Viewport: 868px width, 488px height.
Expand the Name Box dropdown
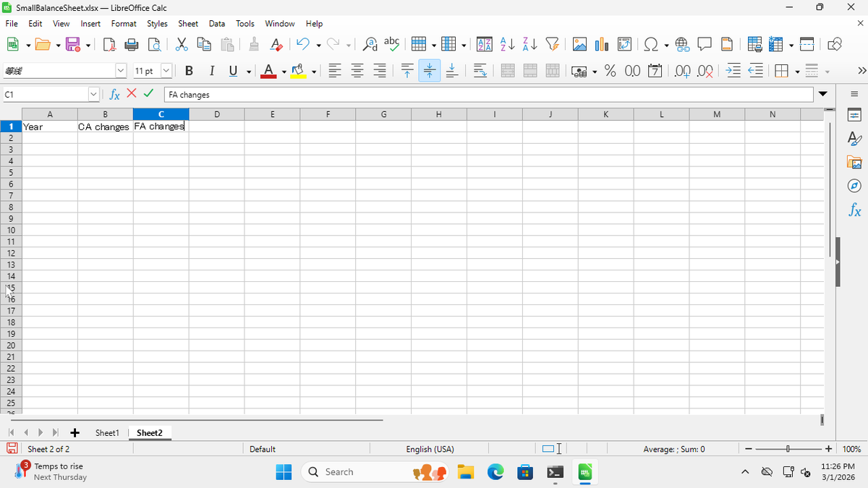point(93,94)
